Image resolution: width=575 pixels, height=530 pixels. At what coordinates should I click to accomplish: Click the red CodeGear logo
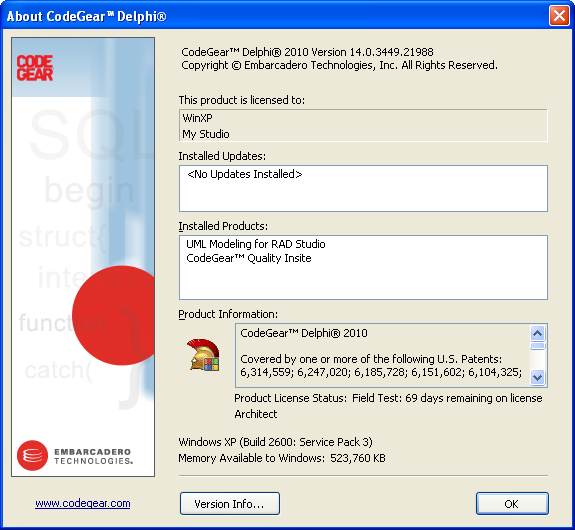click(x=35, y=68)
